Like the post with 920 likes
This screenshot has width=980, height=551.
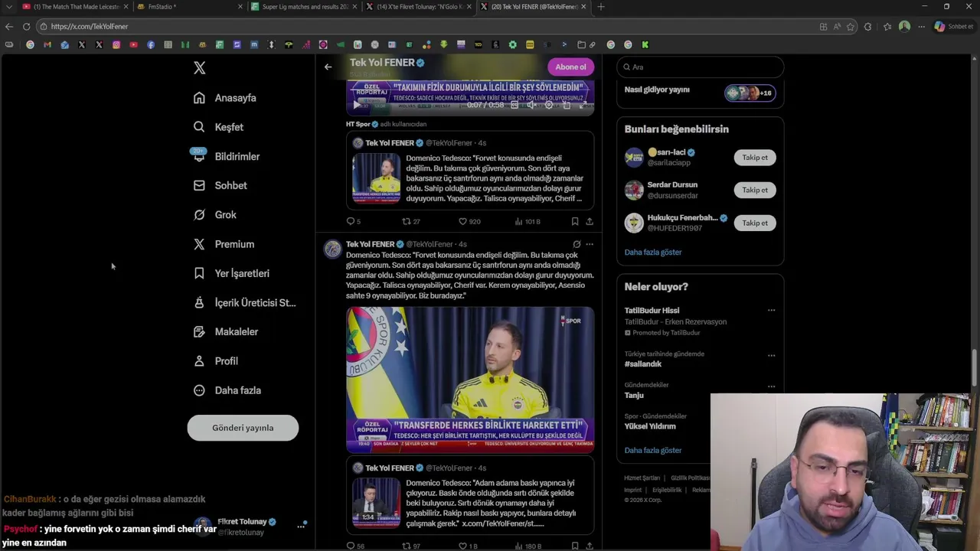(469, 221)
